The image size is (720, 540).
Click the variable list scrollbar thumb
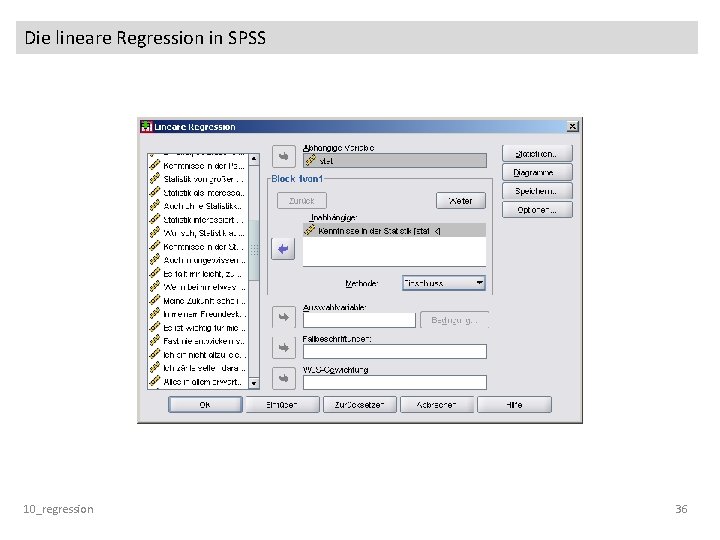[254, 249]
